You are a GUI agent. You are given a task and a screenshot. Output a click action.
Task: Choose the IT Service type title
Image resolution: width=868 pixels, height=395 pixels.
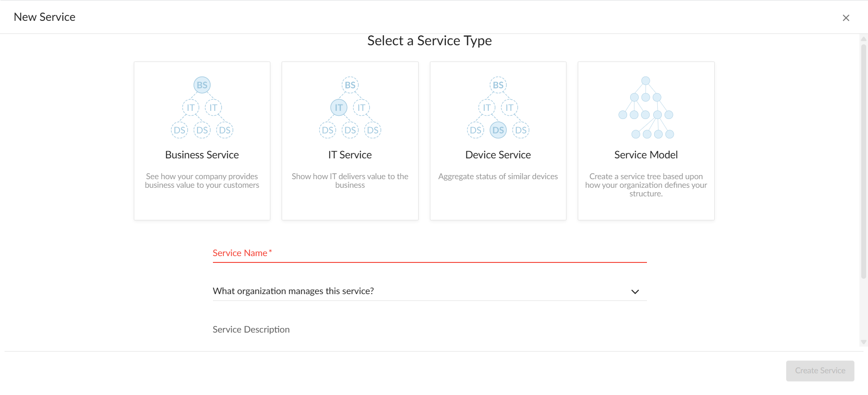click(x=350, y=155)
